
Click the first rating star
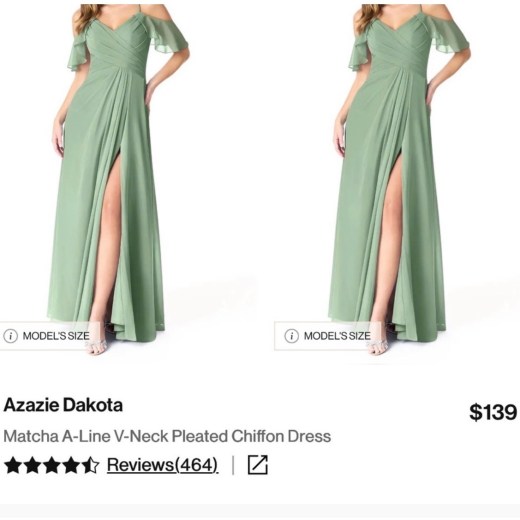[13, 465]
